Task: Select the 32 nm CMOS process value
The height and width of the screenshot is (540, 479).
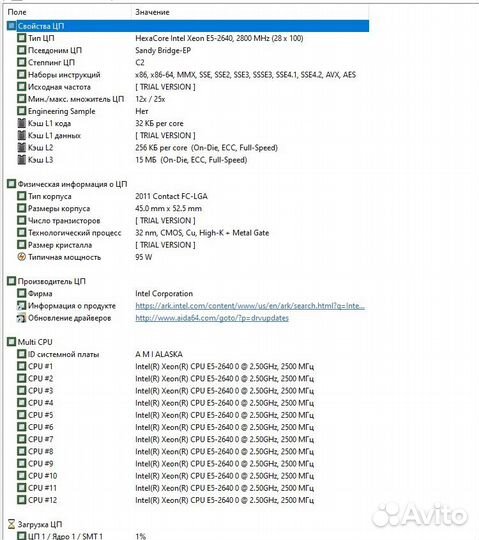Action: point(202,233)
